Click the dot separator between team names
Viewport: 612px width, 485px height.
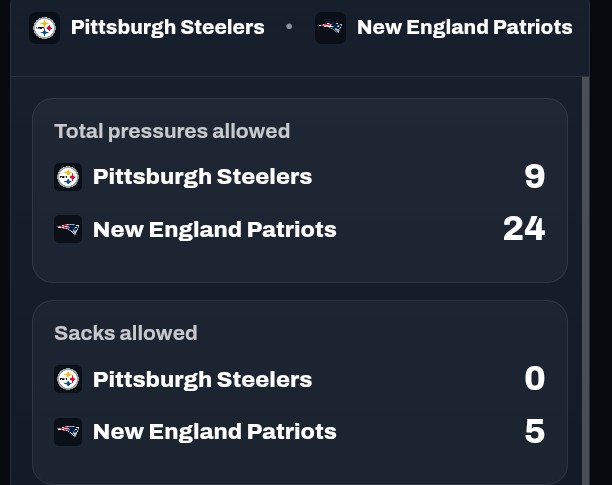tap(289, 27)
